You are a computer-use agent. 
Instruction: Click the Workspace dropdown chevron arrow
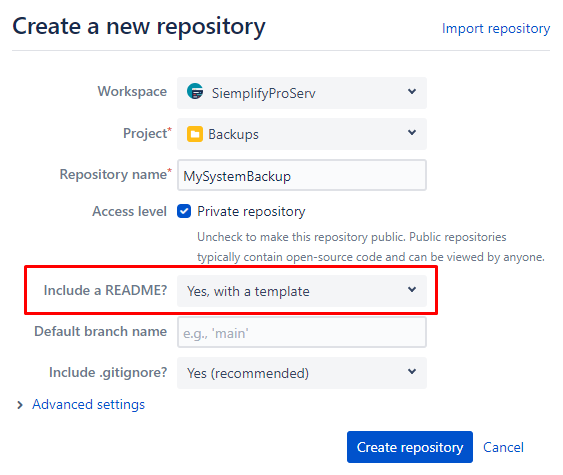point(412,91)
